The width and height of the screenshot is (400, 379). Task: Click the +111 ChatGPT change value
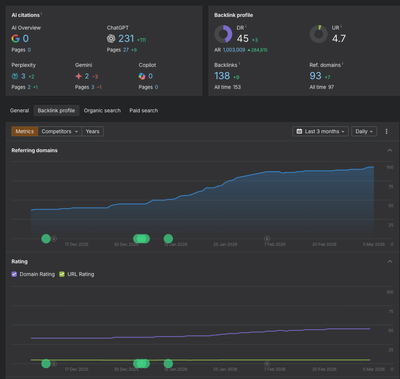[142, 40]
